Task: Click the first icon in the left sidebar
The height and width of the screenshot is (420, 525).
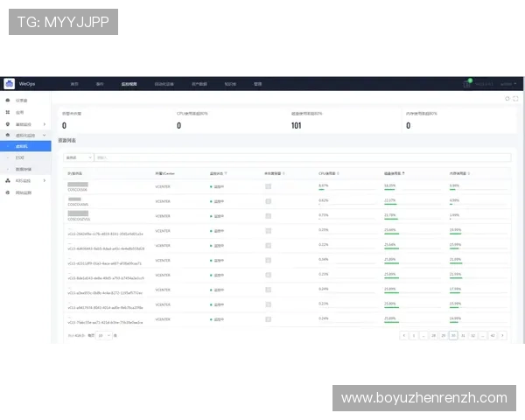Action: 8,101
